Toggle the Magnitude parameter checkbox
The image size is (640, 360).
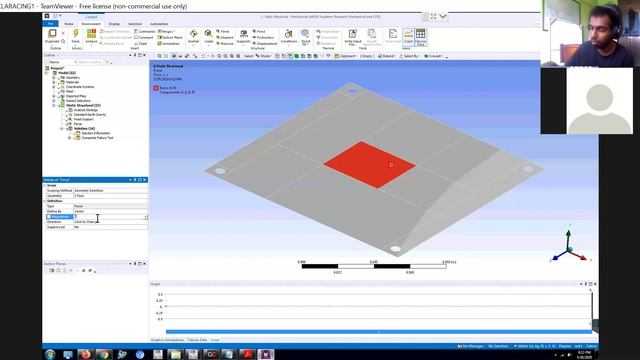tap(49, 217)
